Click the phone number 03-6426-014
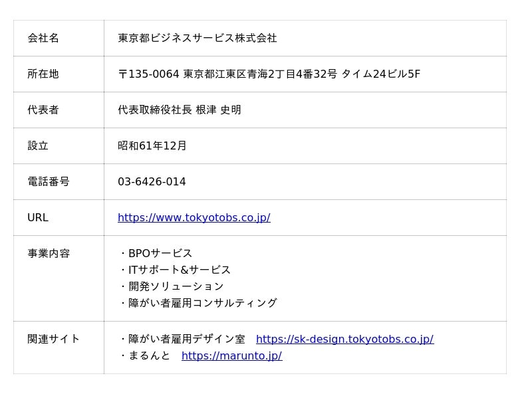The height and width of the screenshot is (394, 532). click(152, 182)
